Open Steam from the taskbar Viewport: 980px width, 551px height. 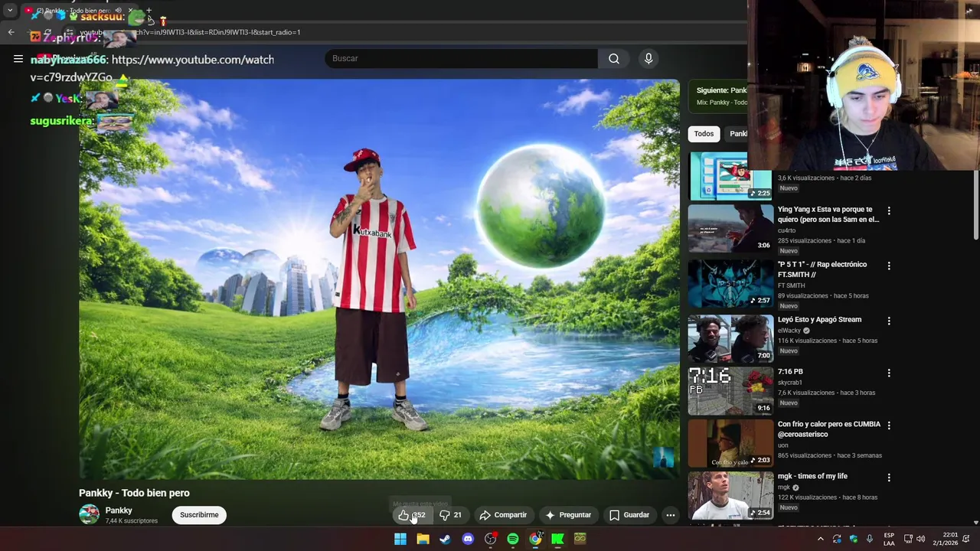(445, 539)
